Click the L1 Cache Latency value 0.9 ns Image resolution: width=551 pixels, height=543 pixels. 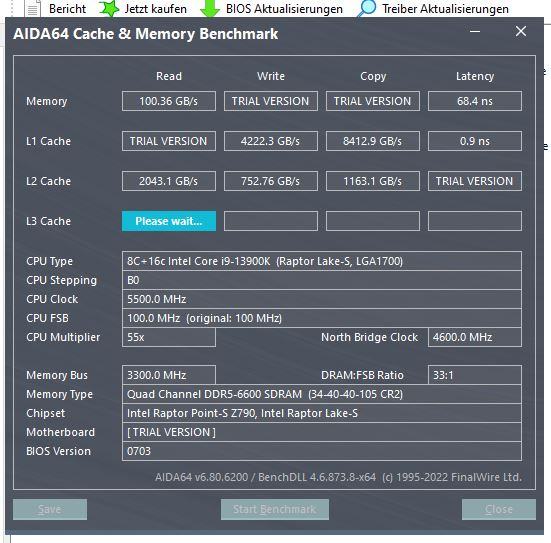tap(475, 141)
